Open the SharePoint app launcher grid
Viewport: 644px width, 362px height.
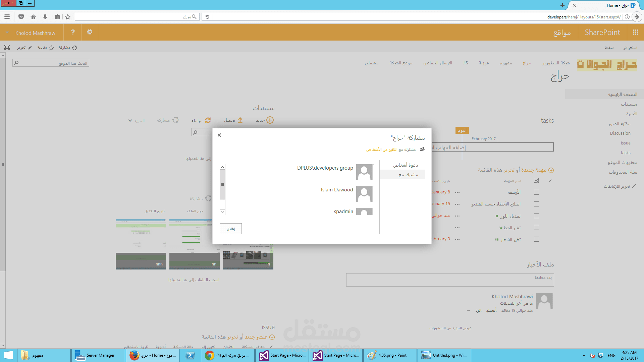635,32
